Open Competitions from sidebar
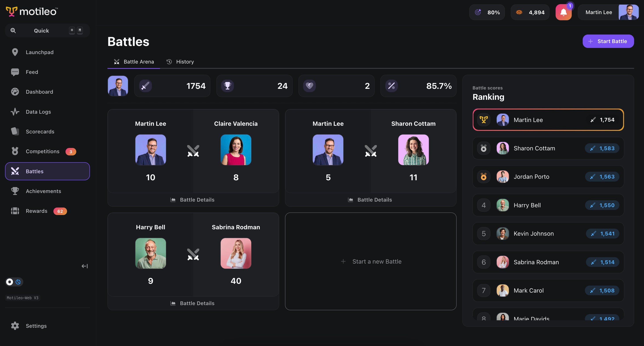The image size is (644, 346). (x=42, y=151)
